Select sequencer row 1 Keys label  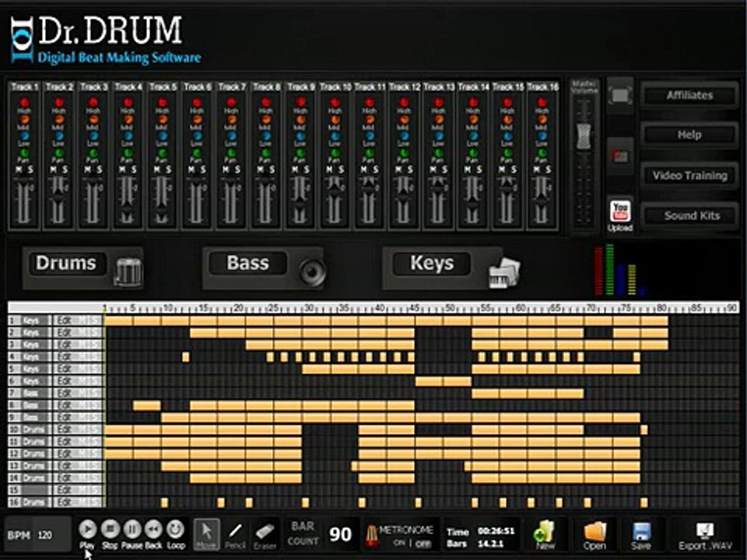tap(30, 320)
